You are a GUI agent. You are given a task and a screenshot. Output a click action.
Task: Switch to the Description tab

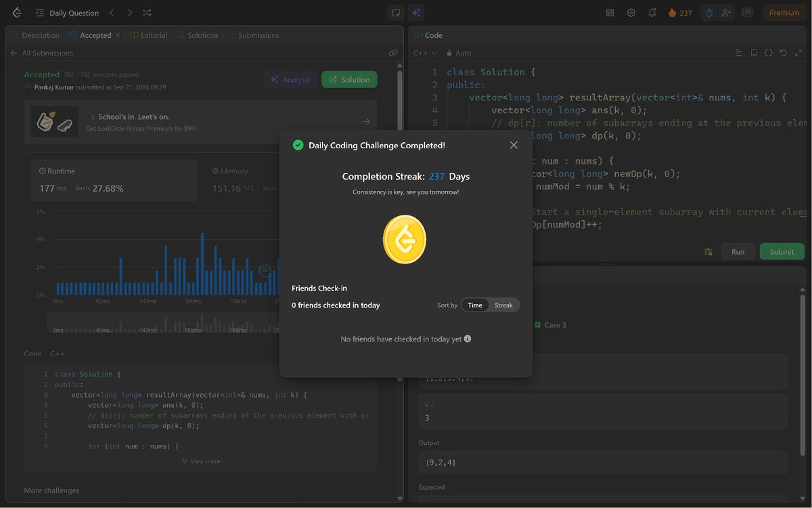click(x=36, y=35)
